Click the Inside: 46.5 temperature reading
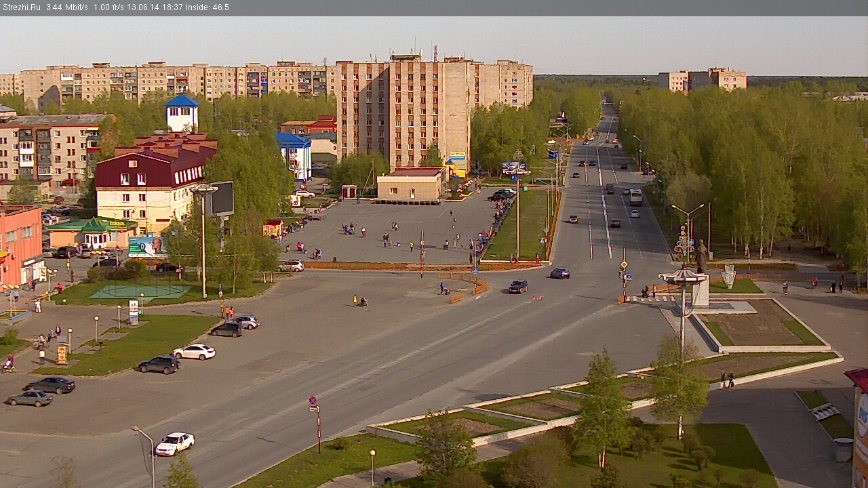The height and width of the screenshot is (488, 868). click(208, 7)
